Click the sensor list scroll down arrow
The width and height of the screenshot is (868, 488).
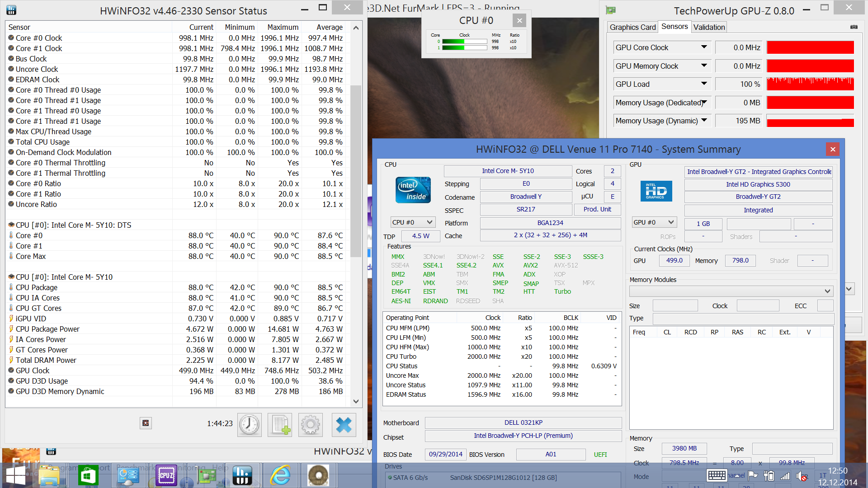[356, 401]
